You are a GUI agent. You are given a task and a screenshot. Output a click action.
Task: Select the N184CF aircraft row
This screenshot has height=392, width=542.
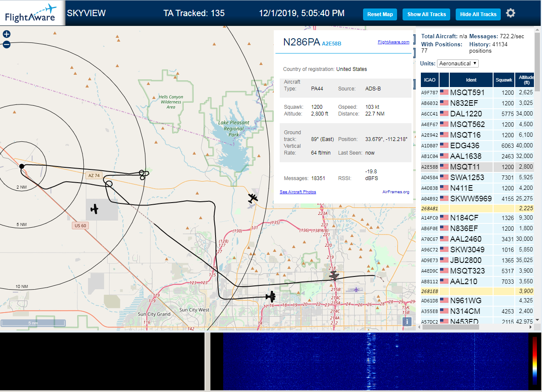point(477,217)
